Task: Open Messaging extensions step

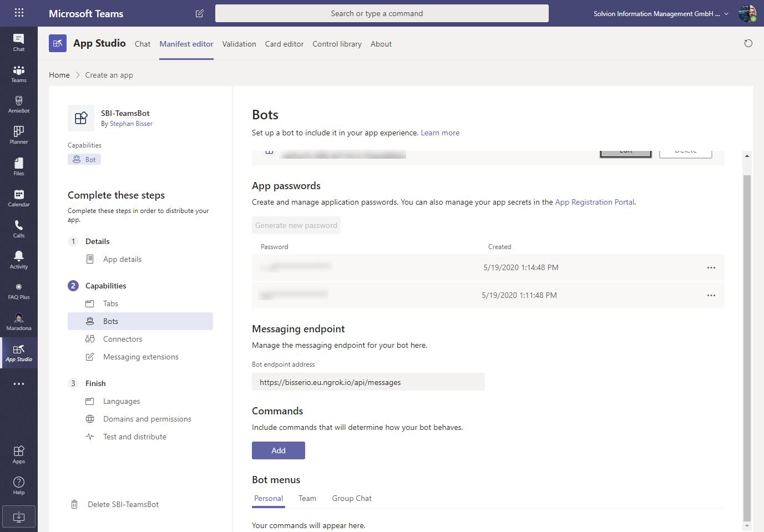Action: (x=140, y=357)
